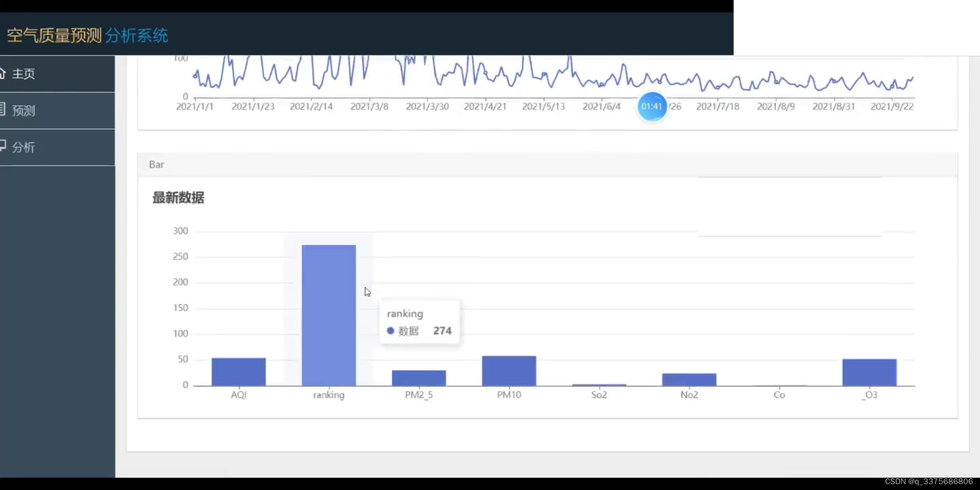Click the Bar panel header
Image resolution: width=980 pixels, height=490 pixels.
click(157, 165)
